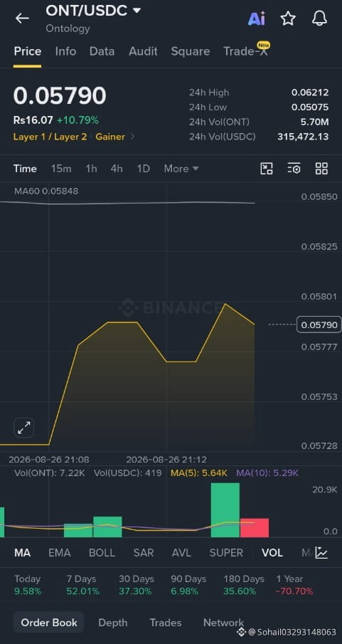Tap the Rs16.07 converted price
The width and height of the screenshot is (342, 644).
tap(33, 120)
